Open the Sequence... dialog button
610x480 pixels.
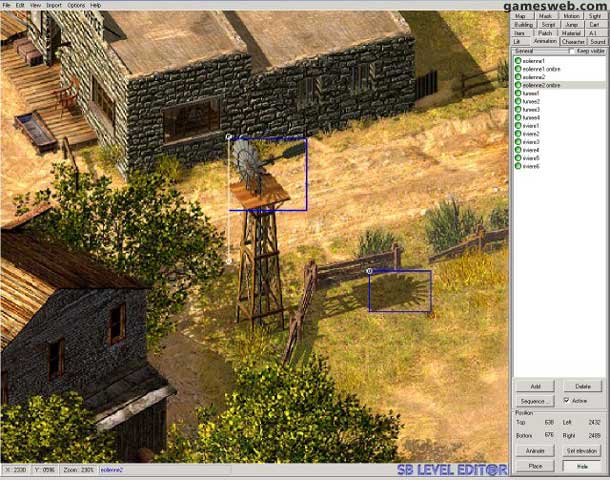click(x=534, y=400)
